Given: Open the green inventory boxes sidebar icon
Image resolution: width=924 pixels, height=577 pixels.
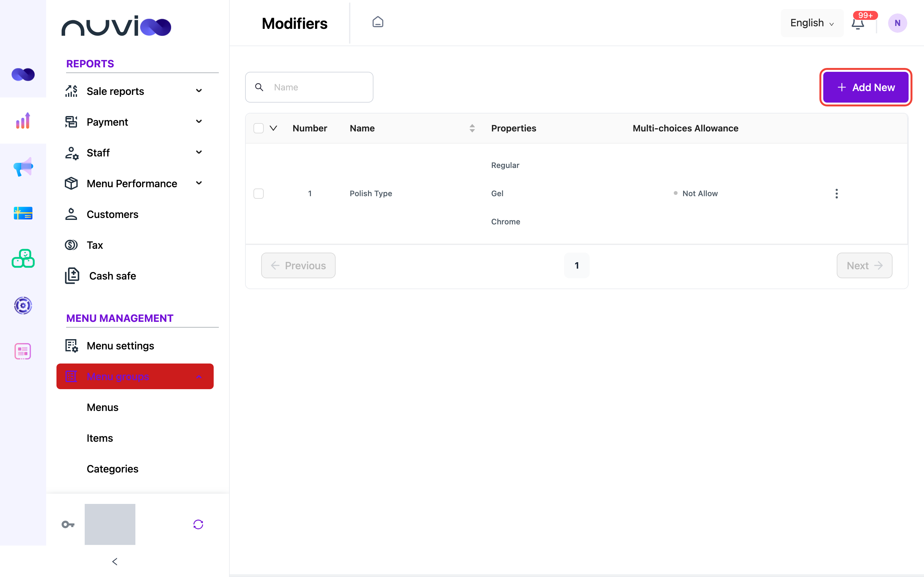Looking at the screenshot, I should [x=23, y=259].
